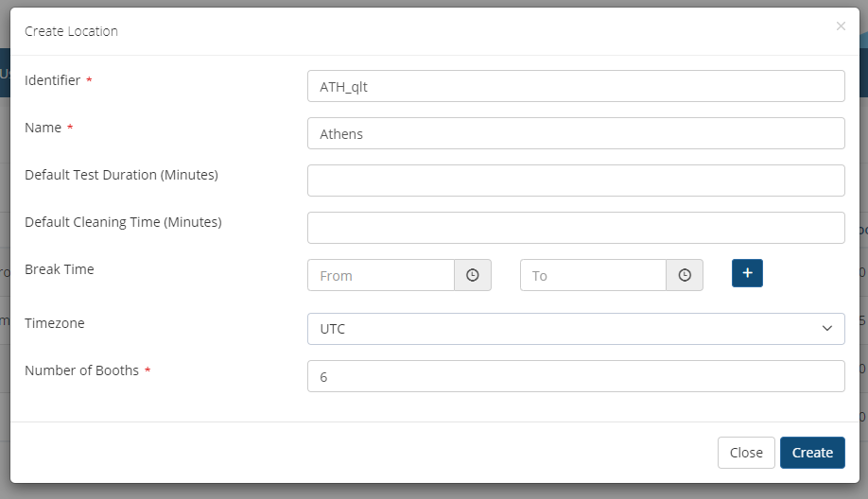Click the Identifier field containing ATH_qlt
868x499 pixels.
[576, 86]
